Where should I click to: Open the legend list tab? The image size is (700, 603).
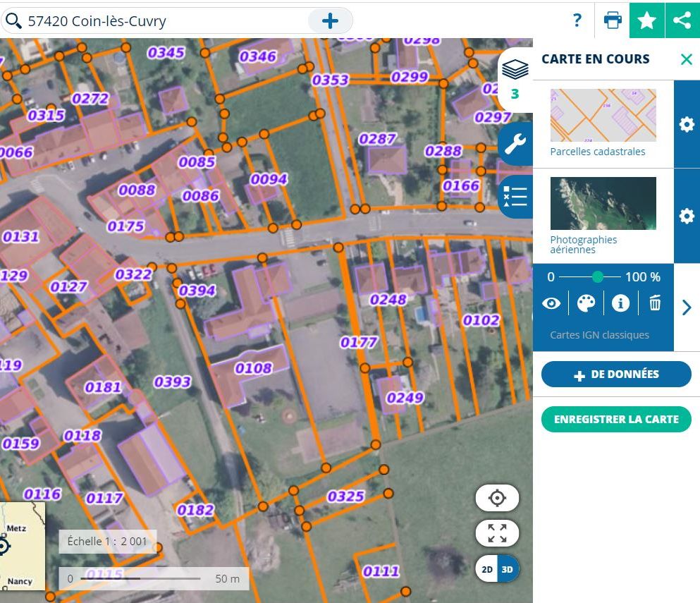(x=515, y=197)
